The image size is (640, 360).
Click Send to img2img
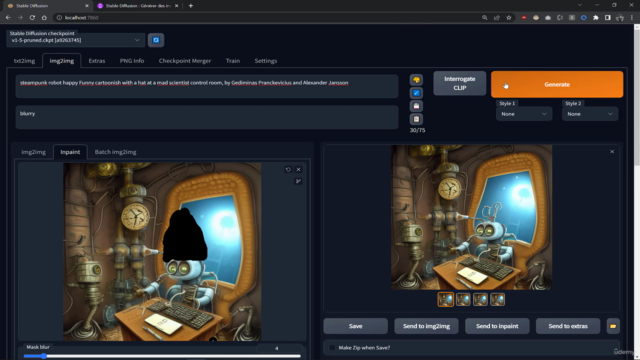(x=426, y=326)
